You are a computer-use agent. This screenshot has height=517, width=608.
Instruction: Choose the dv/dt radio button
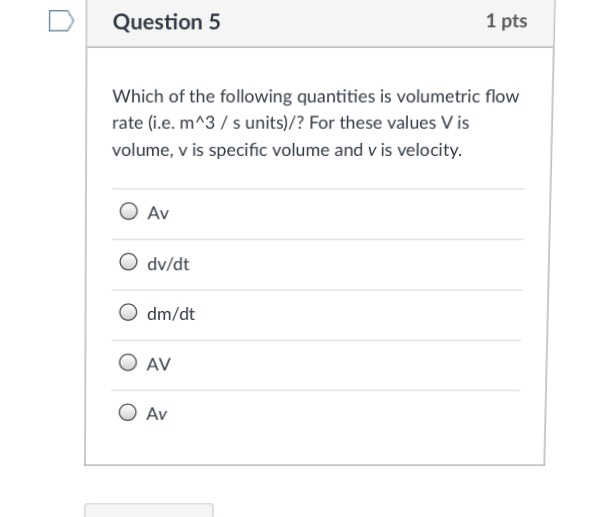tap(129, 264)
